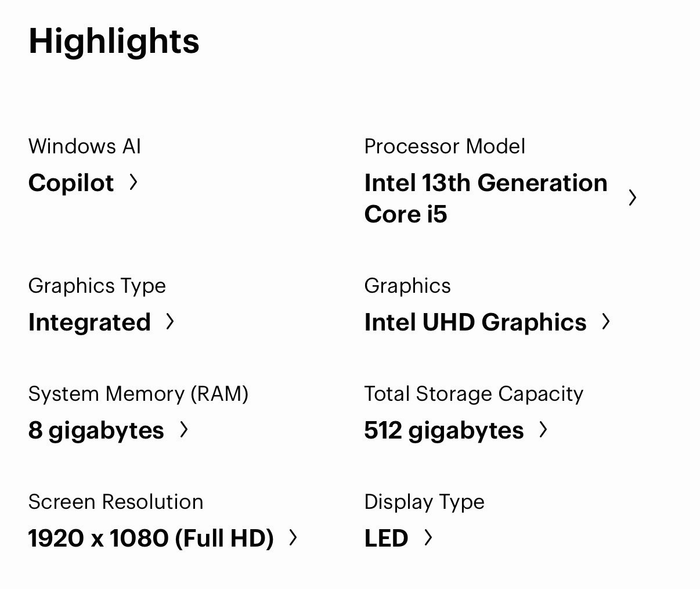Click the chevron next to 1920 x 1080 (Full HD)
The image size is (700, 589).
[293, 538]
